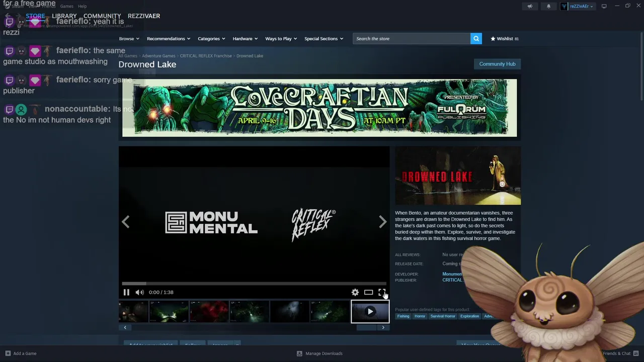Click the search magnifier button
This screenshot has width=644, height=362.
(476, 39)
